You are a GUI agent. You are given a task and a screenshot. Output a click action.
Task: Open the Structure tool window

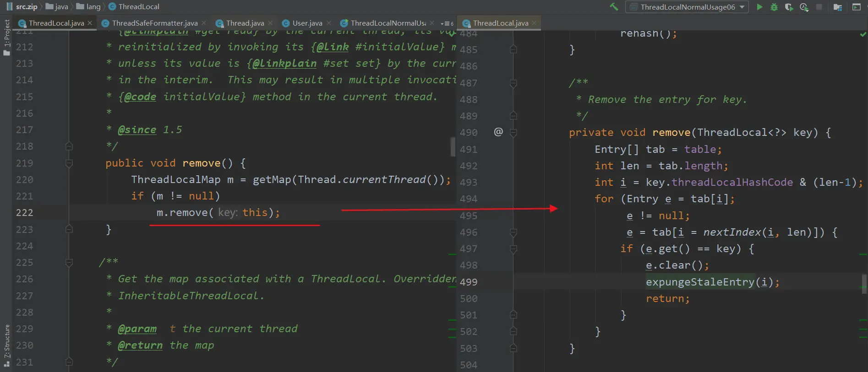(x=6, y=344)
